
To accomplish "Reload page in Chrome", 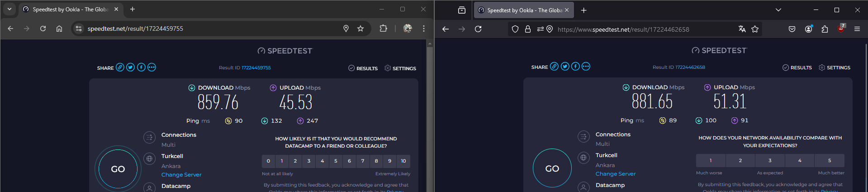I will (43, 29).
